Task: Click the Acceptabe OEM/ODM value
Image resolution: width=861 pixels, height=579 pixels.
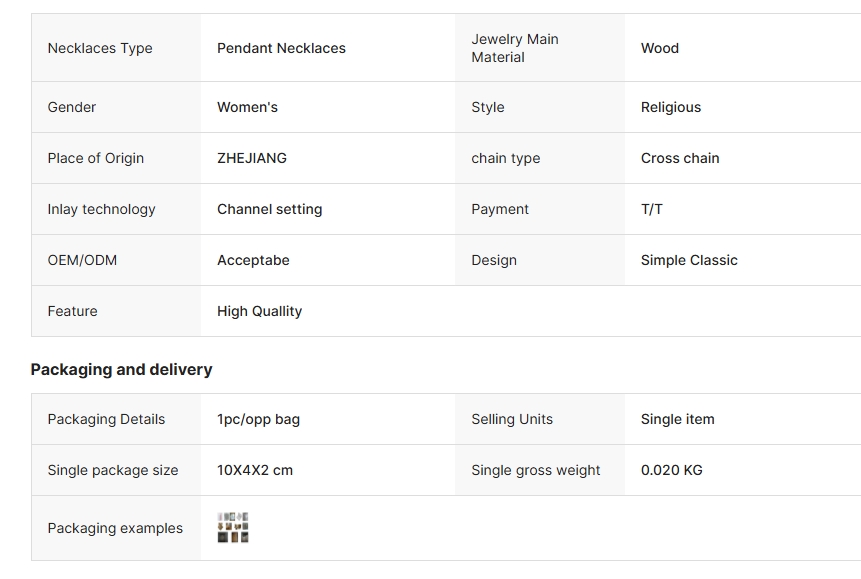Action: [253, 260]
